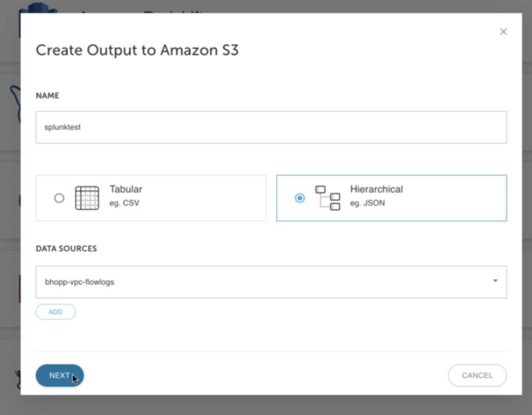
Task: Select the Tabular radio button
Action: click(x=59, y=198)
